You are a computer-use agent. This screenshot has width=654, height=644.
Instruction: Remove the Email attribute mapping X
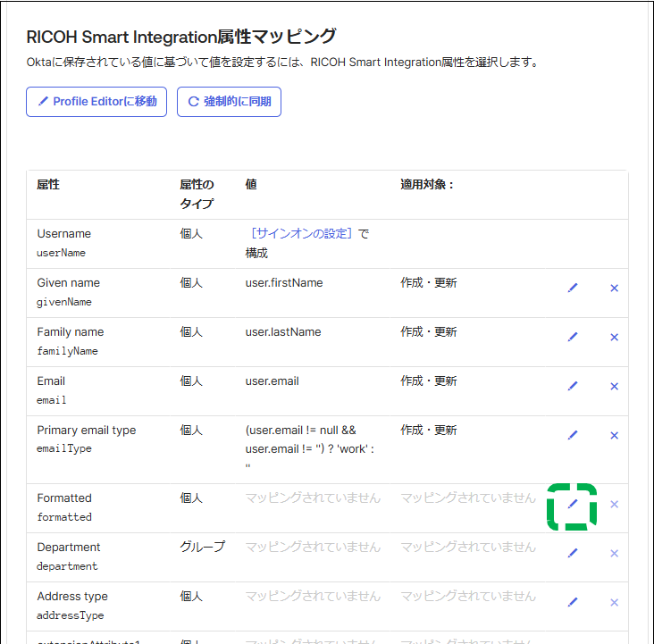pyautogui.click(x=614, y=386)
